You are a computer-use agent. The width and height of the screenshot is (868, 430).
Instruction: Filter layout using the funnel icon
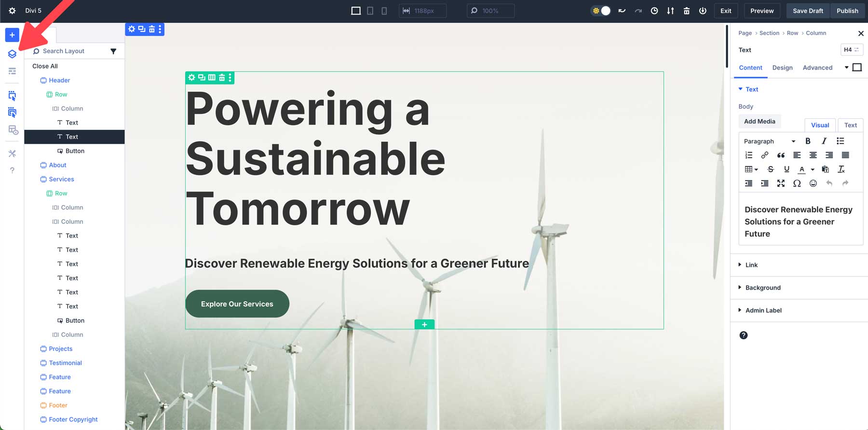pyautogui.click(x=113, y=51)
